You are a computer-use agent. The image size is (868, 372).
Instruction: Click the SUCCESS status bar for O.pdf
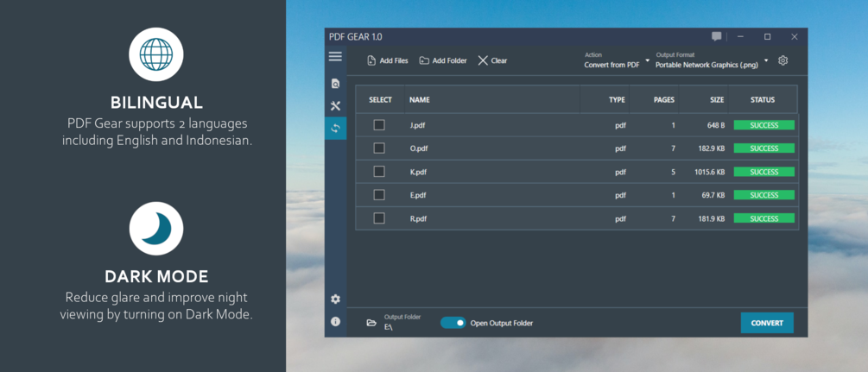click(764, 148)
